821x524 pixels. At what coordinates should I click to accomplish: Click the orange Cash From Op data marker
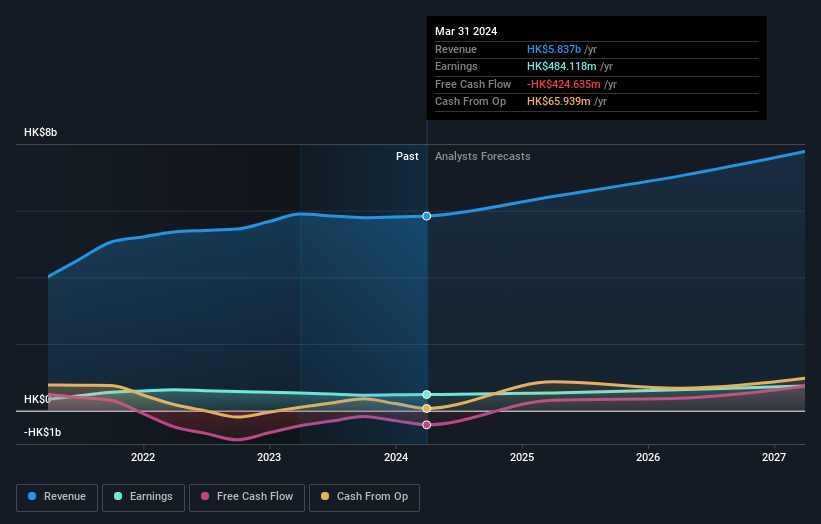click(x=427, y=408)
